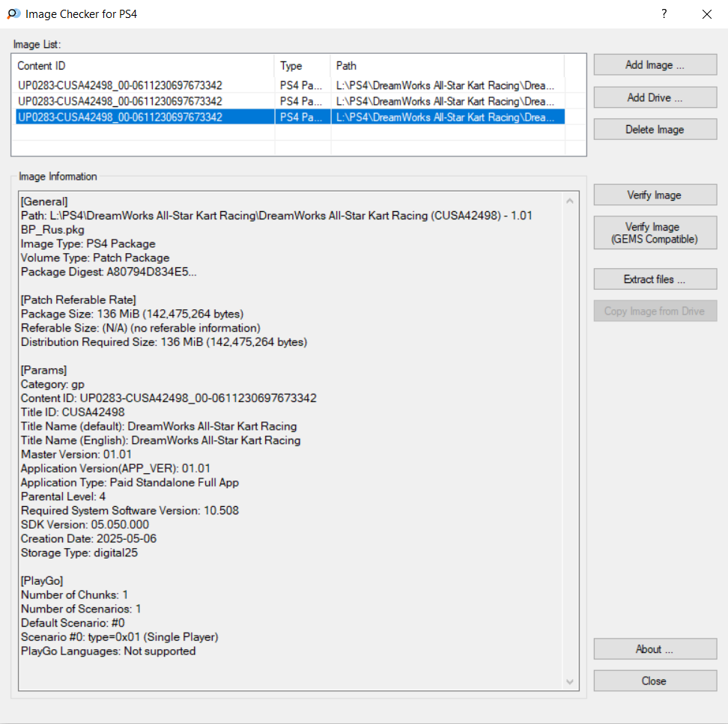Open the Add Drive dialog
Screen dimensions: 728x724
pos(655,97)
